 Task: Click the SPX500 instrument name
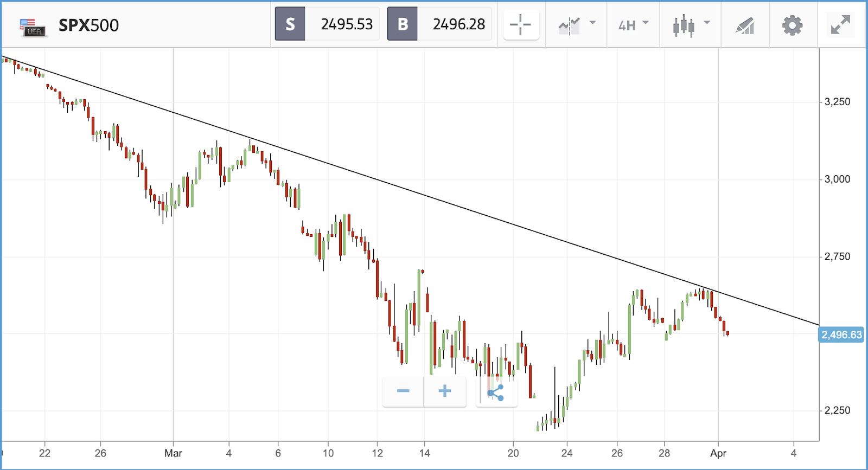click(88, 25)
